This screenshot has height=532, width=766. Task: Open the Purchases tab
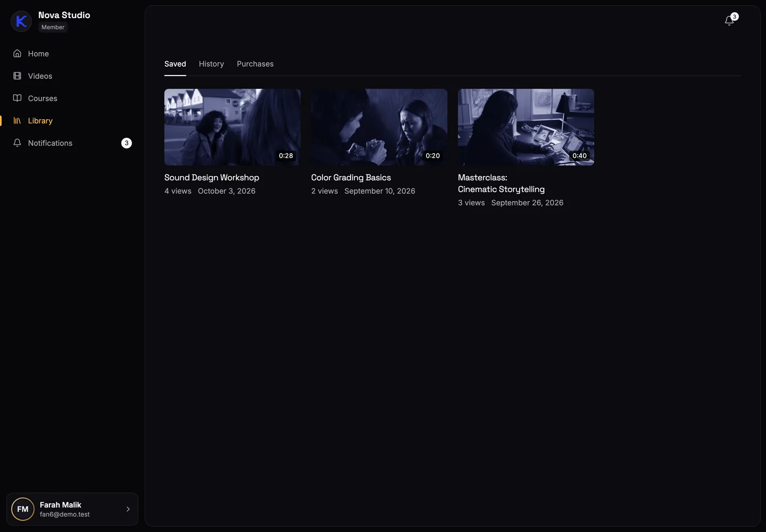tap(255, 64)
